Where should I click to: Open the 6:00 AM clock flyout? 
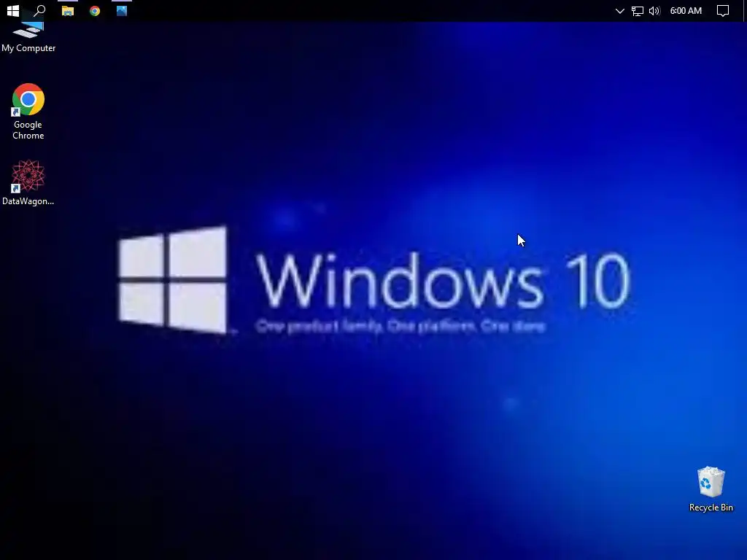point(686,10)
